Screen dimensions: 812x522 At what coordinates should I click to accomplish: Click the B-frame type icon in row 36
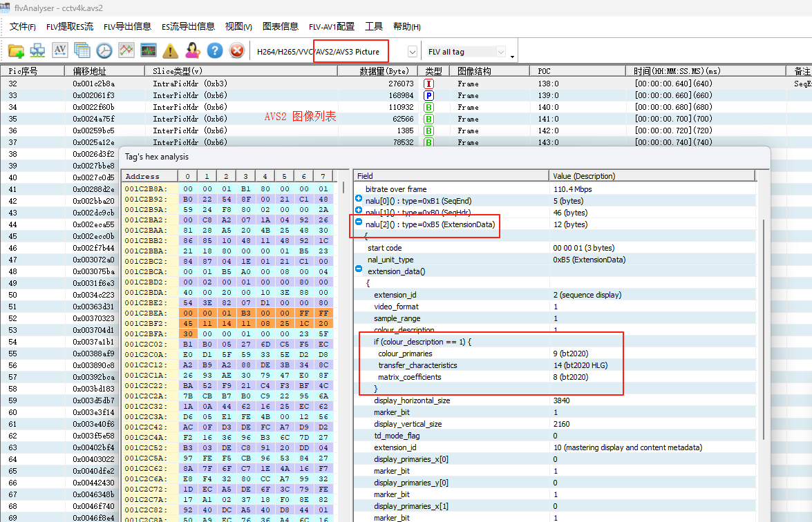click(x=428, y=131)
